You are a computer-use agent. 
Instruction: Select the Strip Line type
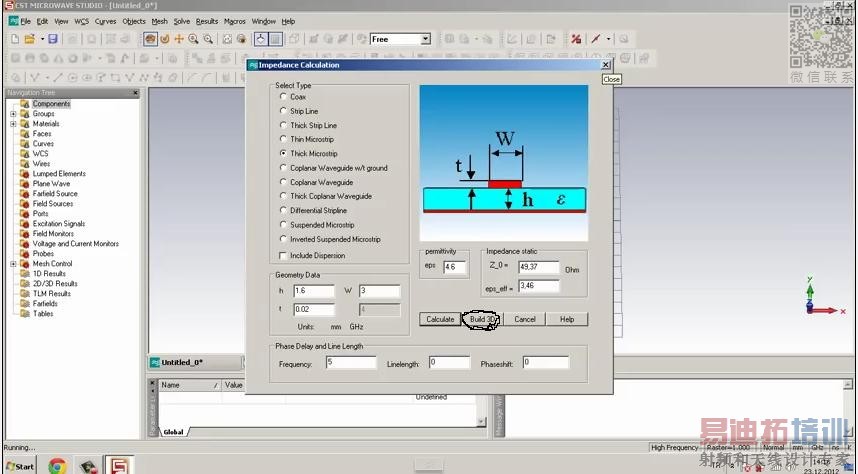point(283,111)
